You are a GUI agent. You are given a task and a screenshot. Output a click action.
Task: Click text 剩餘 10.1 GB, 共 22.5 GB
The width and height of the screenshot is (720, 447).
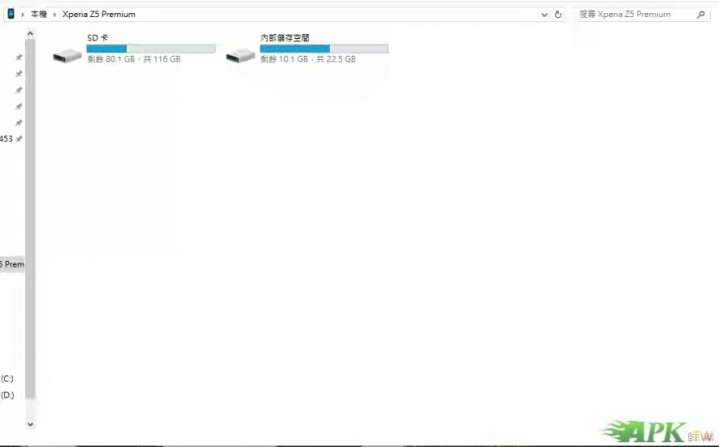[308, 59]
